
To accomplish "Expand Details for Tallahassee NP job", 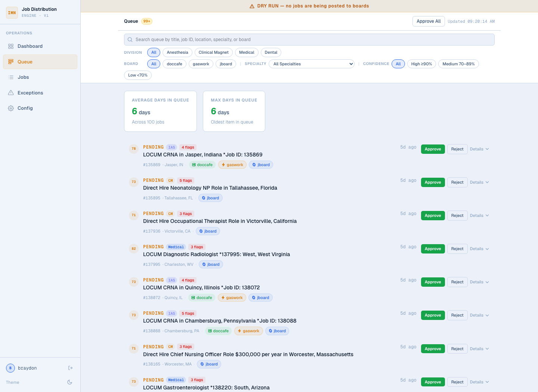I will (479, 182).
